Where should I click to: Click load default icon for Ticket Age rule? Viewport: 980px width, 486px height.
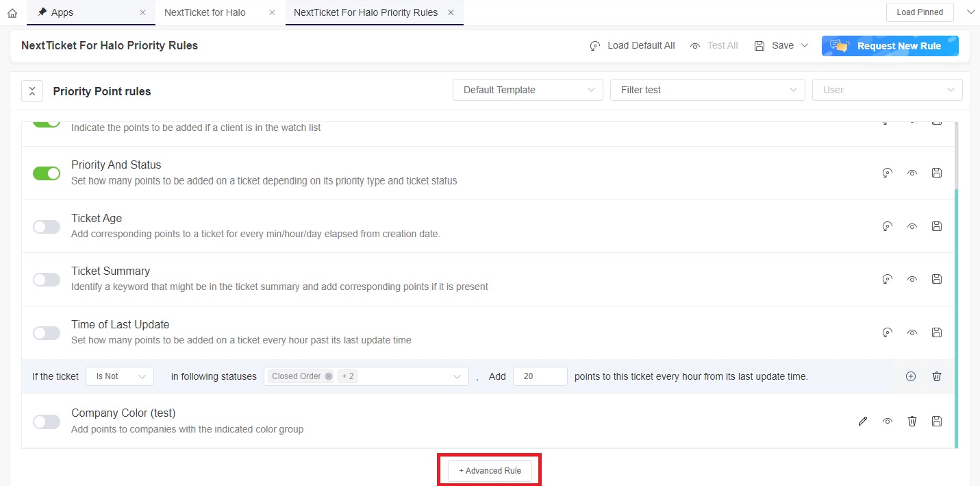(x=887, y=226)
